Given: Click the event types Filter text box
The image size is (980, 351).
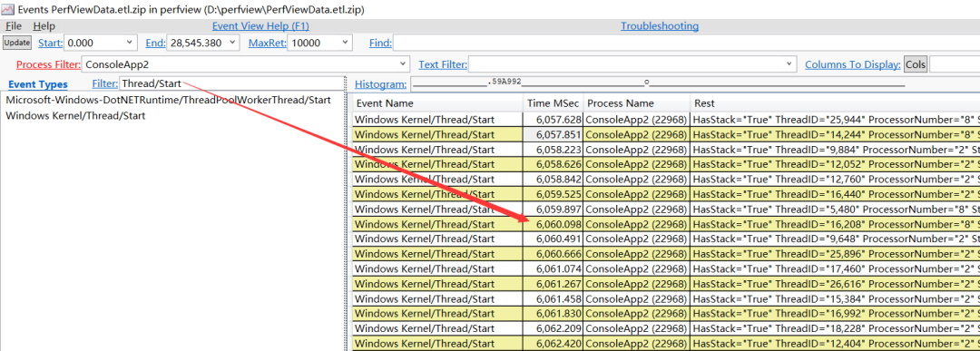Looking at the screenshot, I should point(231,83).
